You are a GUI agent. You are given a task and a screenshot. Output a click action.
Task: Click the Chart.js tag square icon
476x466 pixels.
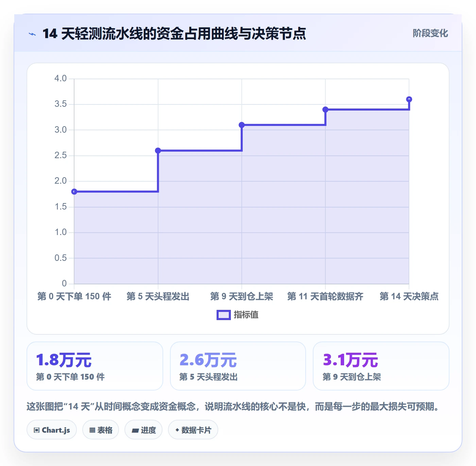tap(37, 430)
